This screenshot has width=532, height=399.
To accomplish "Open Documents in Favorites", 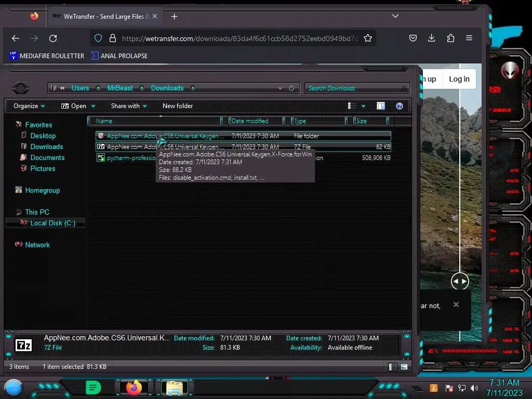I will 47,157.
